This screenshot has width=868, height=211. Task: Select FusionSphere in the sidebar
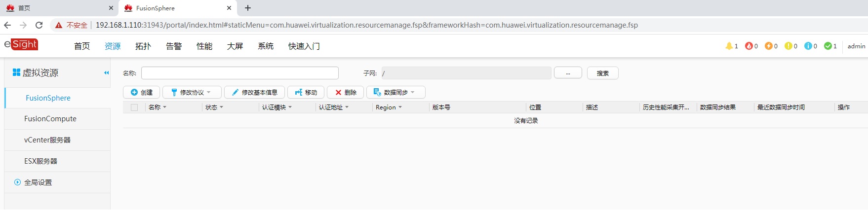tap(57, 98)
